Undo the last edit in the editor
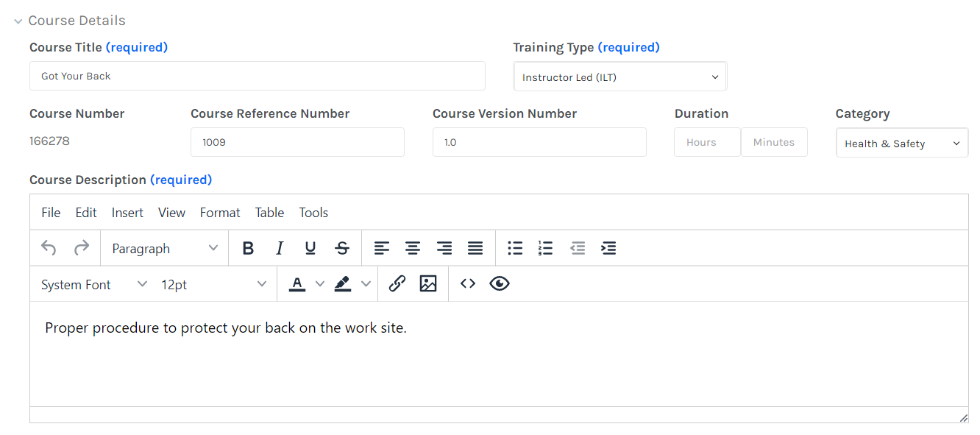 pos(49,248)
